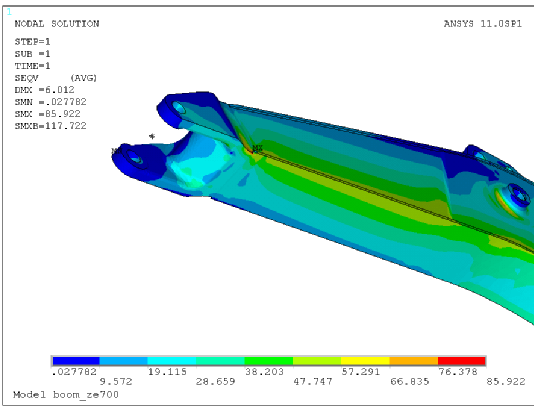
Task: Select the SMXB=117.722 label
Action: click(50, 126)
